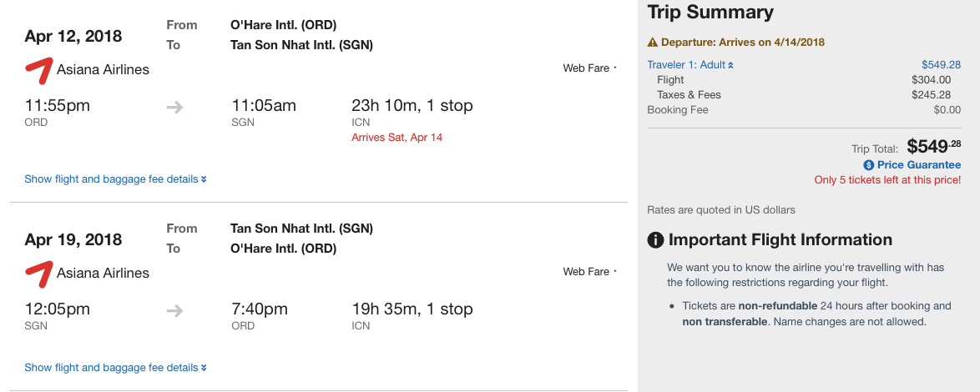The image size is (980, 392).
Task: Click the Web Fare label on Apr 19 flight
Action: 586,272
